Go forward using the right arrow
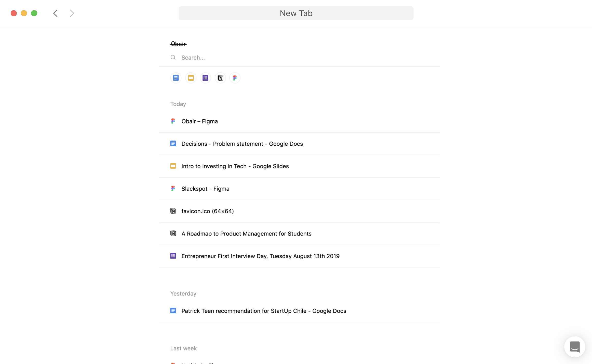This screenshot has height=364, width=592. pos(72,13)
